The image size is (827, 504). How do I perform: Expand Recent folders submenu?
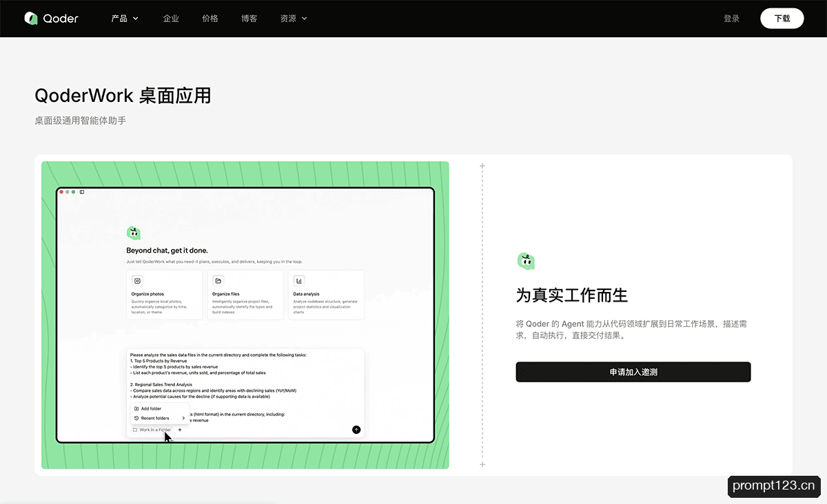pyautogui.click(x=159, y=418)
